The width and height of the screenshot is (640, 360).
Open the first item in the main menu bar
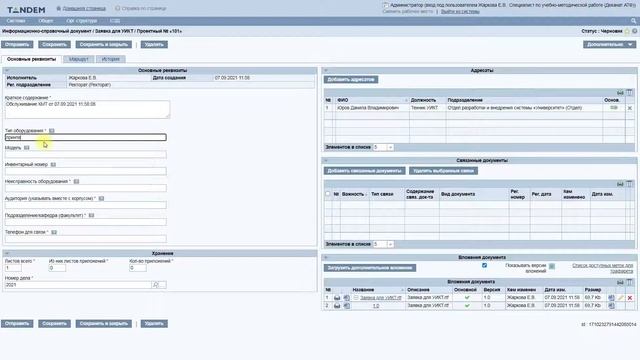(16, 20)
